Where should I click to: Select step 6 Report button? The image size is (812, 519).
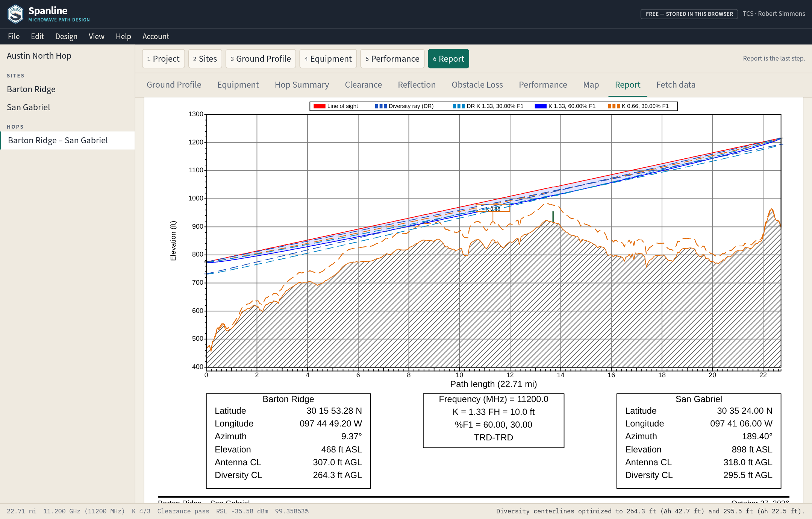[x=448, y=59]
